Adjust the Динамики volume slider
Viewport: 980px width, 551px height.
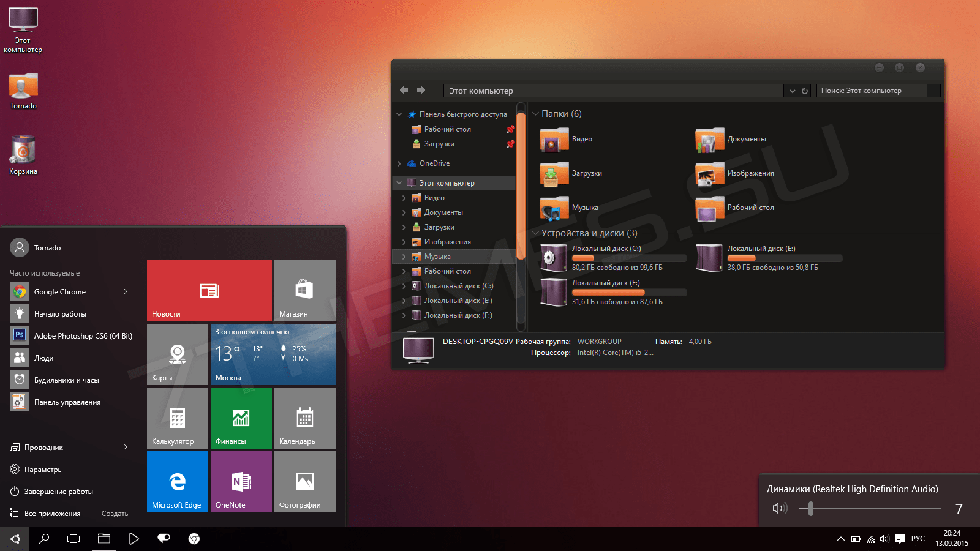coord(811,508)
